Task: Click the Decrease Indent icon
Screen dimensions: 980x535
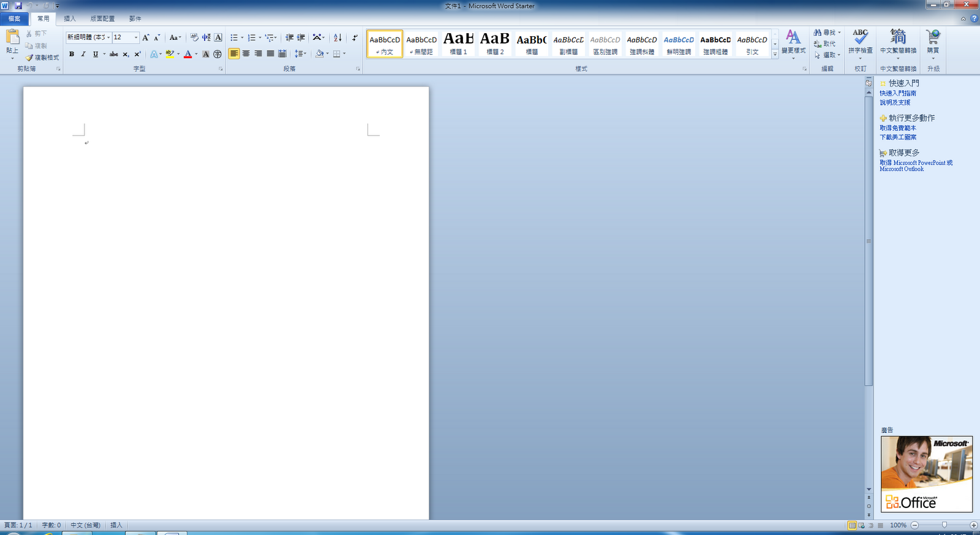Action: (x=290, y=37)
